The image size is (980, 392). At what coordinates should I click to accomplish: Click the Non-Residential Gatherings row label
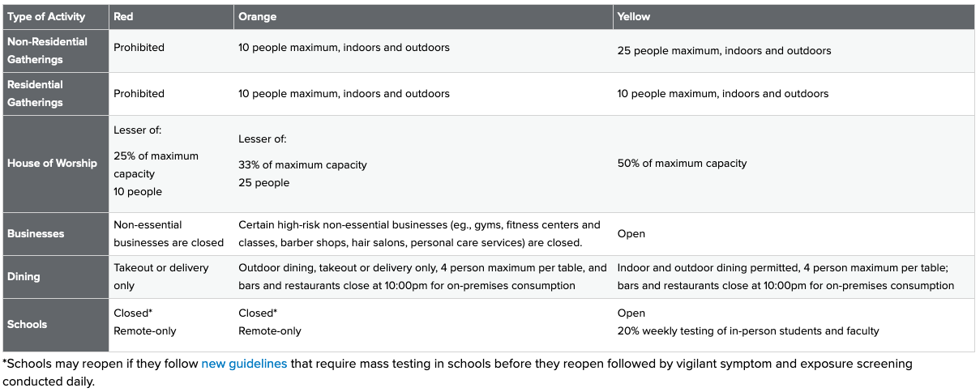47,50
